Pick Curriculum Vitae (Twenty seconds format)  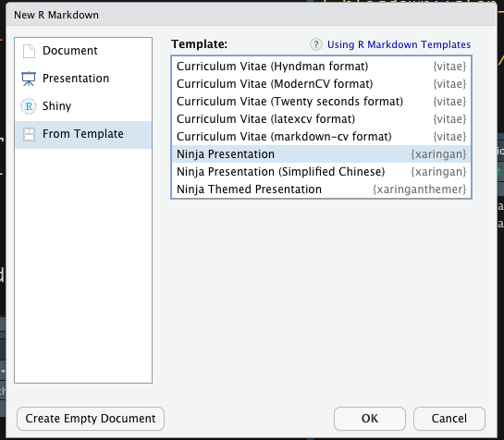pyautogui.click(x=322, y=102)
